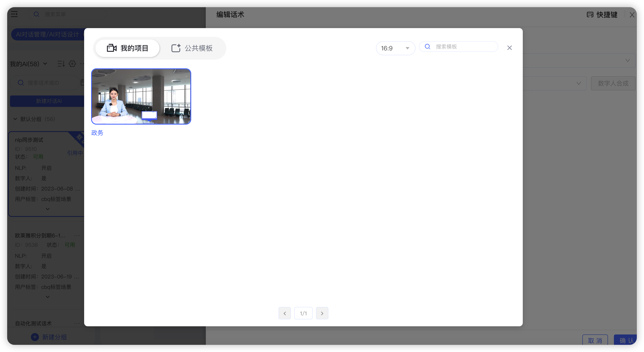Viewport: 644px width, 352px height.
Task: Click the search icon in 搜索菜单
Action: [36, 14]
